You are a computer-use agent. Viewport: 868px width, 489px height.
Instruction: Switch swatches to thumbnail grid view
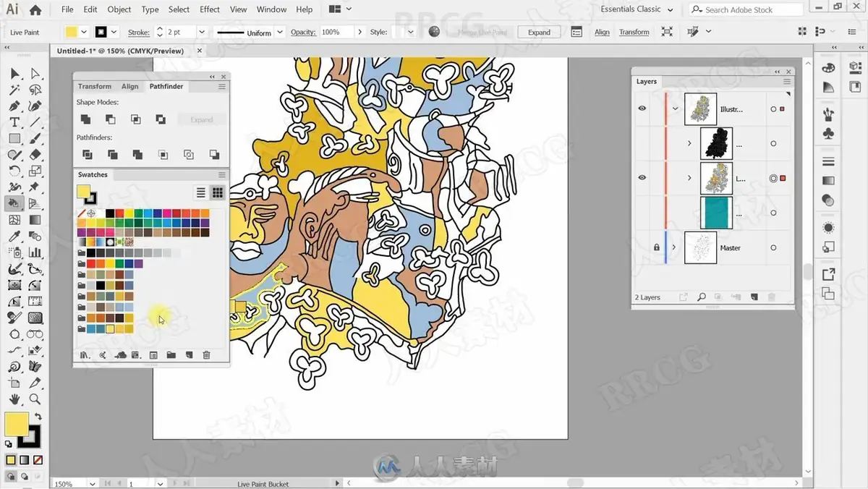tap(217, 192)
